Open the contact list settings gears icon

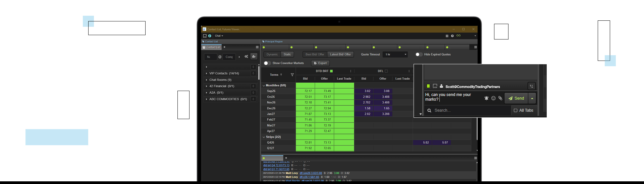click(x=246, y=57)
